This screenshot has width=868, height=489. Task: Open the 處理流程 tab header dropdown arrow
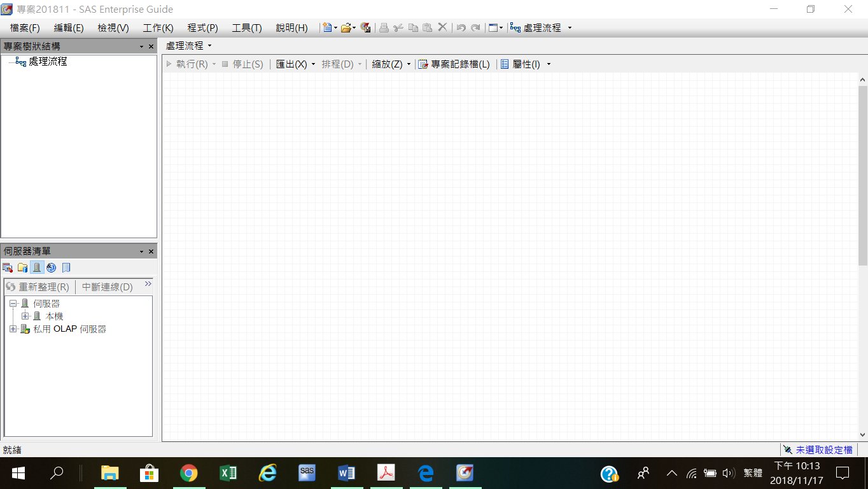pos(209,46)
